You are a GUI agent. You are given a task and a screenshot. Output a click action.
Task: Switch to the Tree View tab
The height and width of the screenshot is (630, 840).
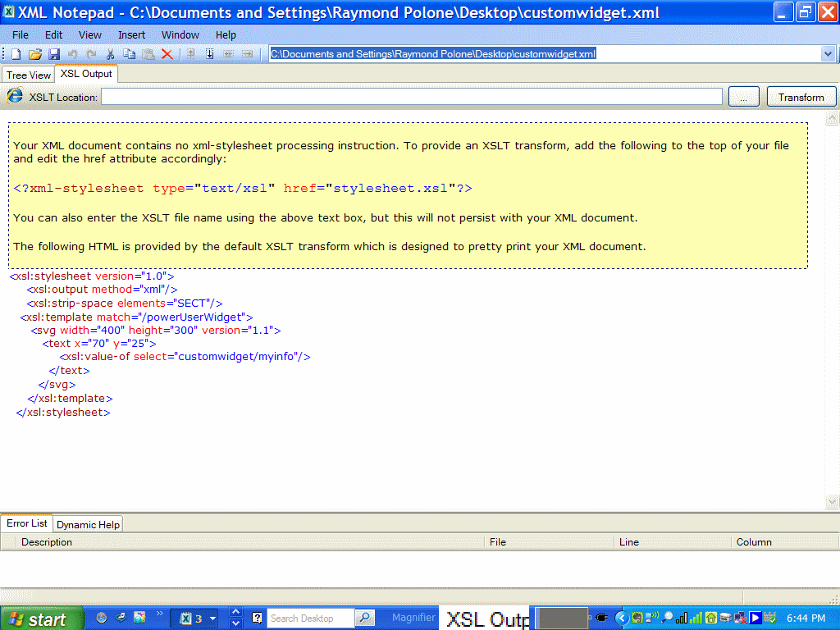(x=29, y=75)
